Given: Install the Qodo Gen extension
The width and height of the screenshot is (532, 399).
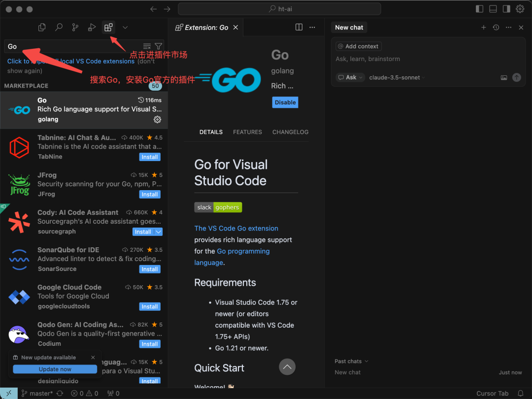Looking at the screenshot, I should [x=150, y=344].
